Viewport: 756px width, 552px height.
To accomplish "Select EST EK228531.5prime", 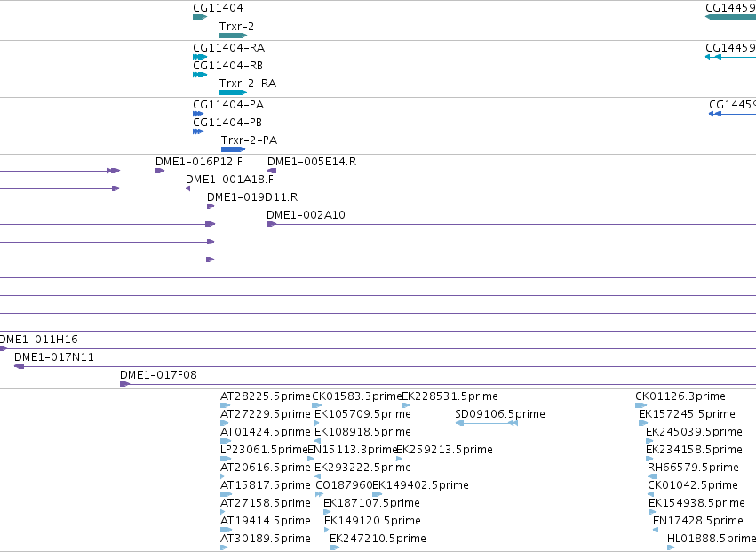I will [450, 396].
